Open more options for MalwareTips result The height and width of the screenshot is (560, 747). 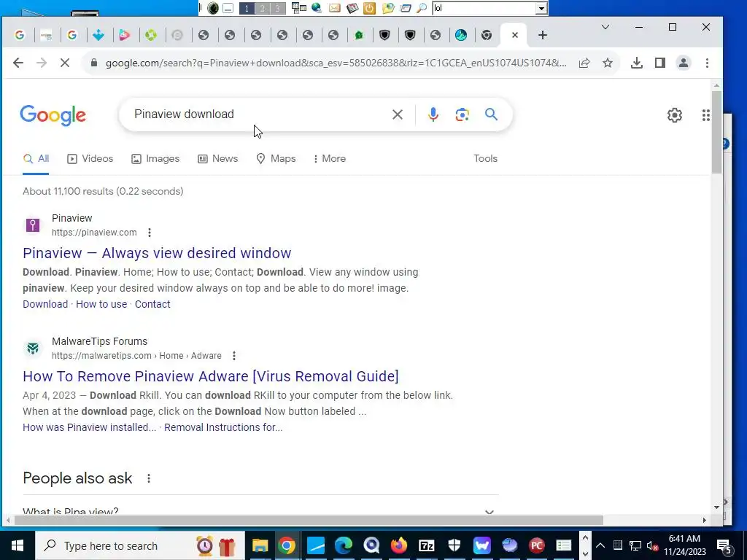(233, 356)
